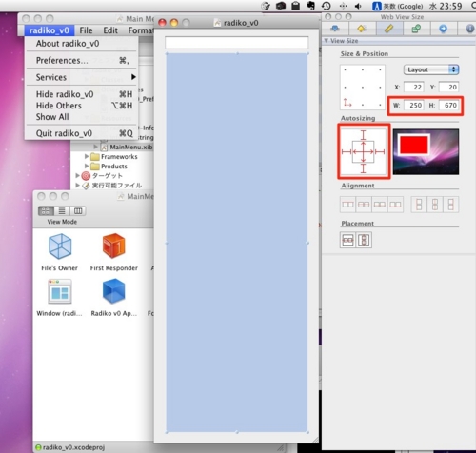Click the red target icon beside ターゲット
This screenshot has height=453, width=476.
(x=86, y=175)
